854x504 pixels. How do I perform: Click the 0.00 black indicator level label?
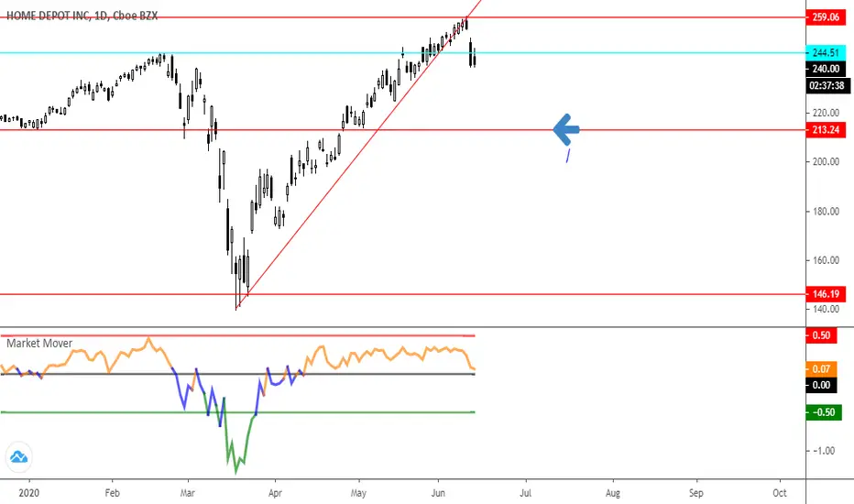click(821, 385)
